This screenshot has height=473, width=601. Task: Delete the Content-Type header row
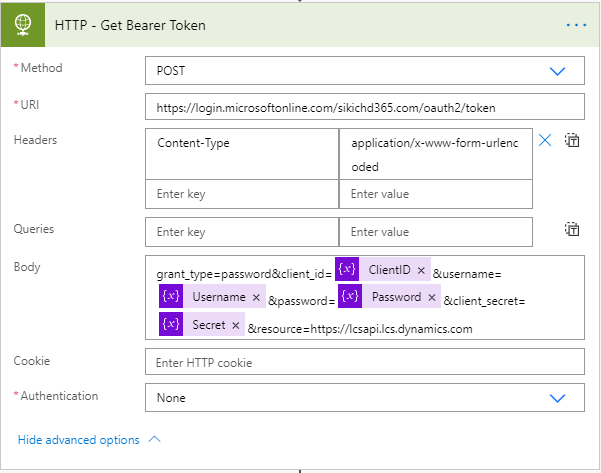tap(545, 141)
